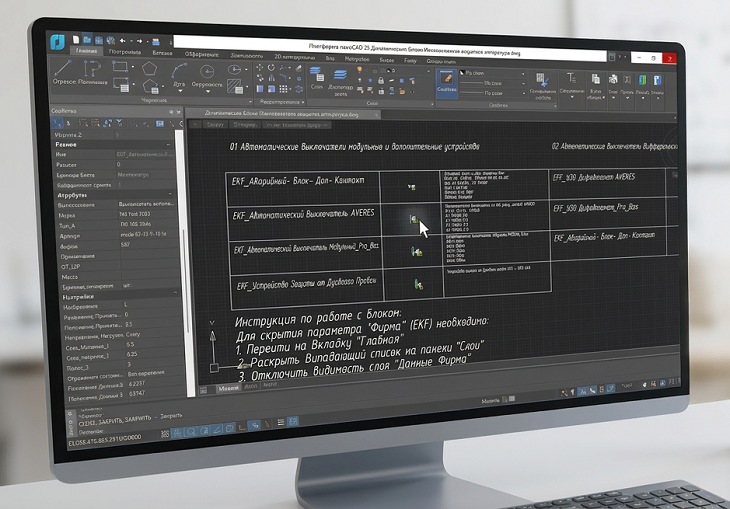Open the Undo history dropdown arrow
730x509 pixels.
tap(131, 41)
